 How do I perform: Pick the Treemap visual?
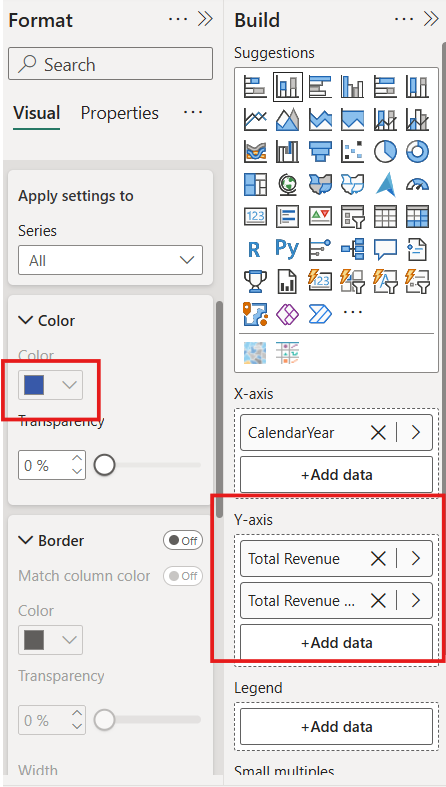[255, 184]
